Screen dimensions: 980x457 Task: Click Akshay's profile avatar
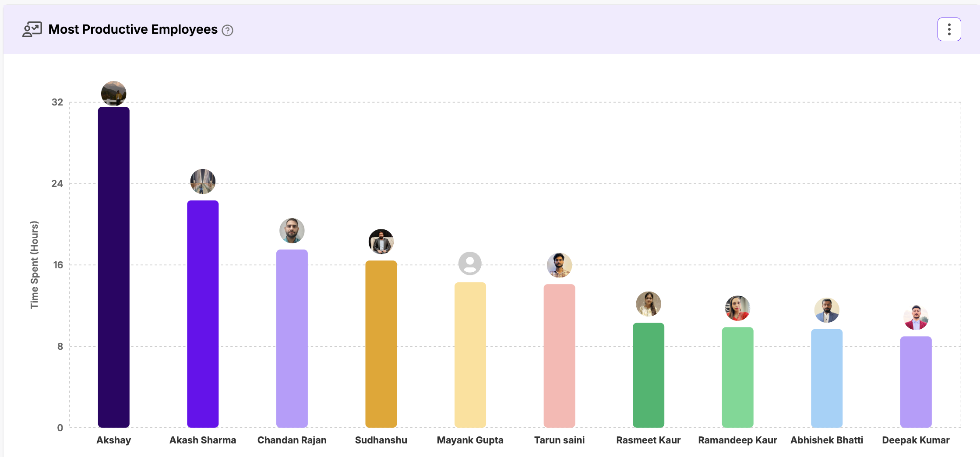pos(114,93)
